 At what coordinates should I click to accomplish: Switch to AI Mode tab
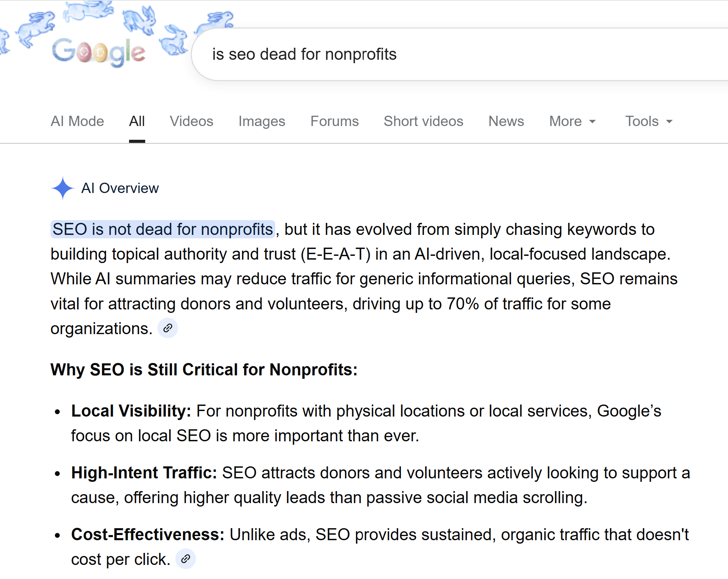pyautogui.click(x=77, y=121)
